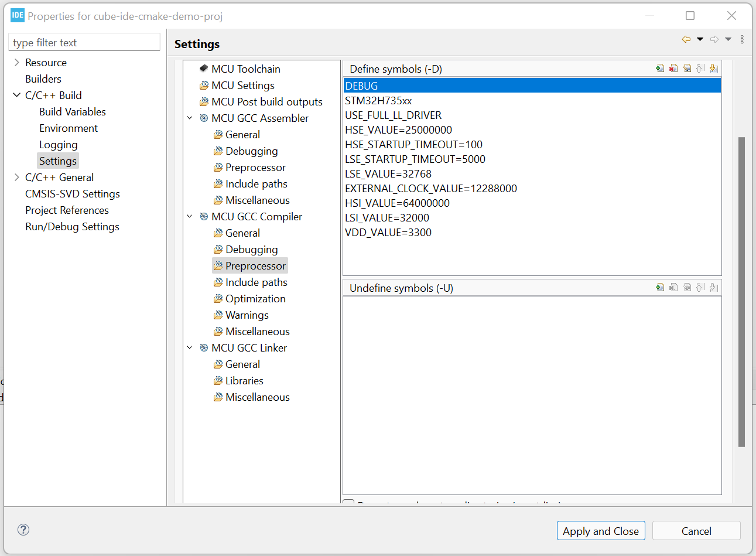
Task: Maximize the Properties dialog window
Action: pyautogui.click(x=690, y=16)
